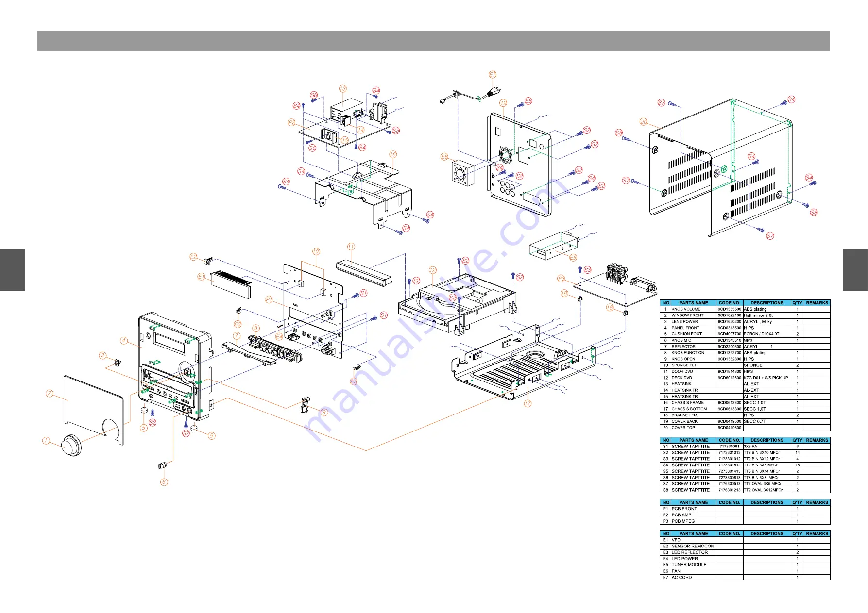
Task: Select circled callout 9 near the open knob
Action: tap(324, 412)
